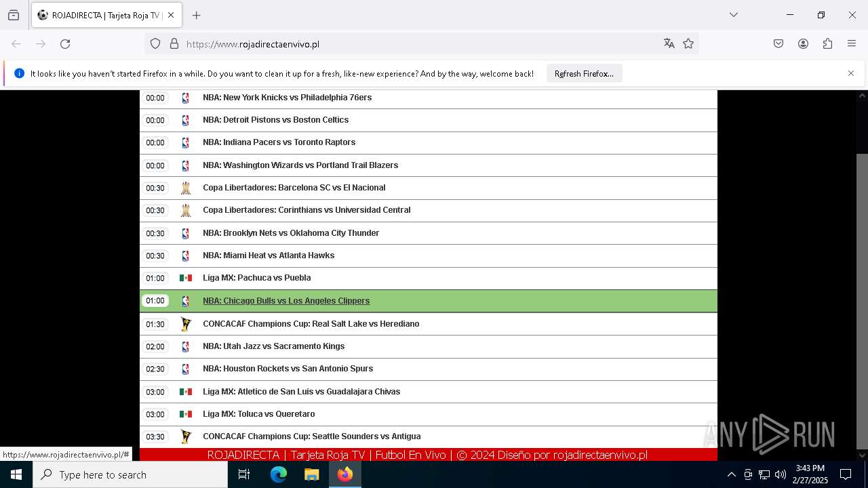Expand the list all tabs chevron
Screen dimensions: 868x488
[x=733, y=15]
